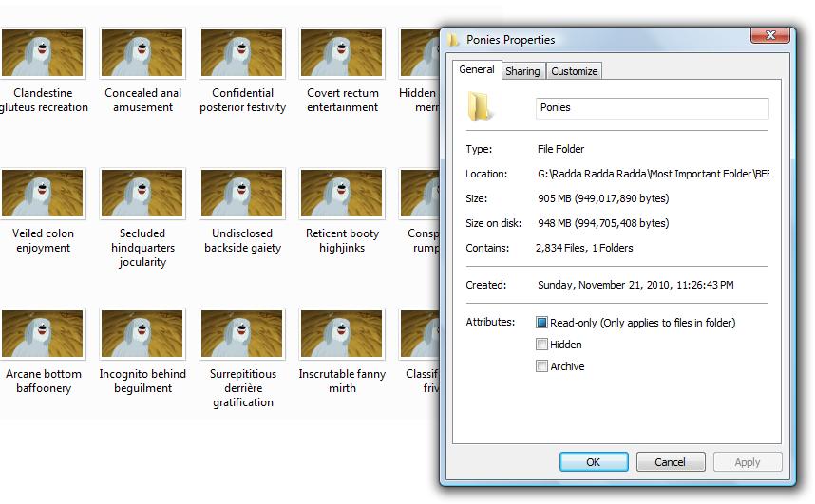
Task: Click the Concealed anal amusement file icon
Action: [142, 52]
